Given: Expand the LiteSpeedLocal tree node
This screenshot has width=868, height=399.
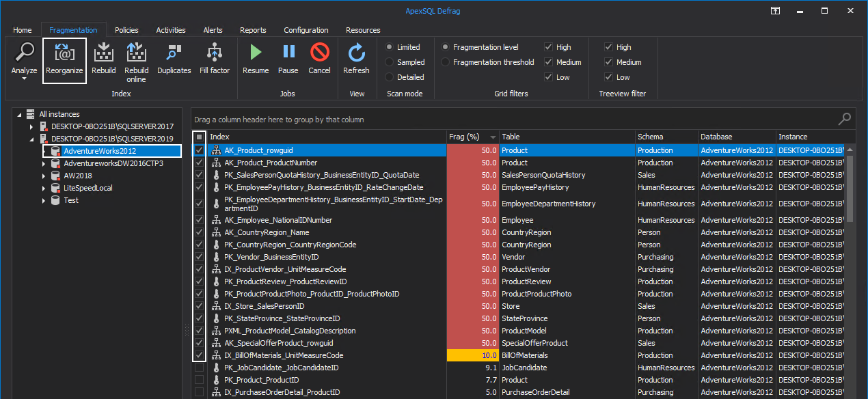Looking at the screenshot, I should 44,188.
